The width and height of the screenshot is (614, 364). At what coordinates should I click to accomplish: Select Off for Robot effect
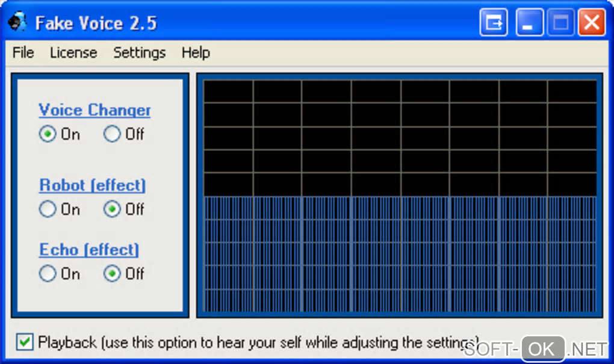(111, 209)
